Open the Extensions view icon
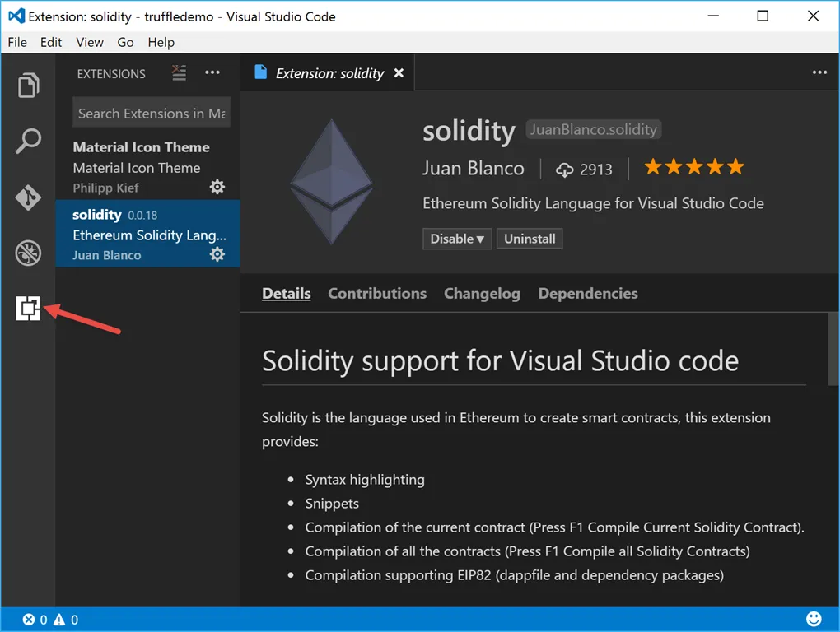The height and width of the screenshot is (632, 840). [x=28, y=309]
